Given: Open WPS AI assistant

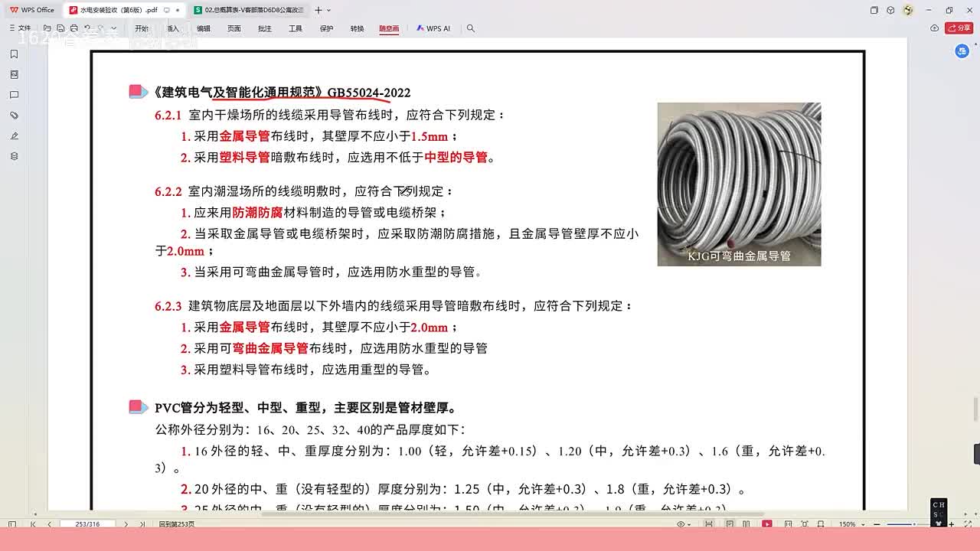Looking at the screenshot, I should [x=433, y=28].
